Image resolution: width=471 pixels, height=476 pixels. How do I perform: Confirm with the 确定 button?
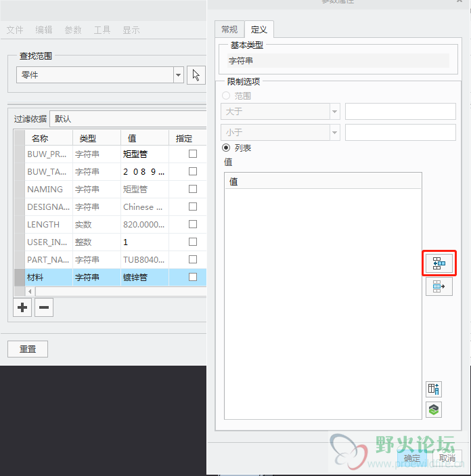(412, 458)
